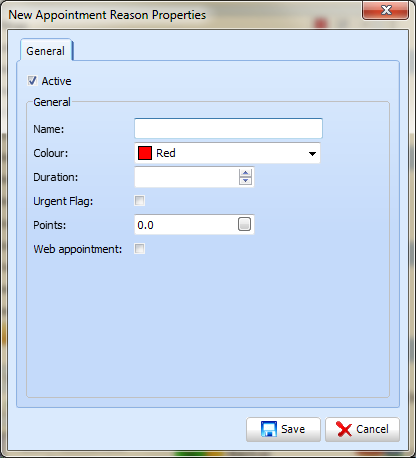Toggle the Active checkbox

(x=32, y=81)
